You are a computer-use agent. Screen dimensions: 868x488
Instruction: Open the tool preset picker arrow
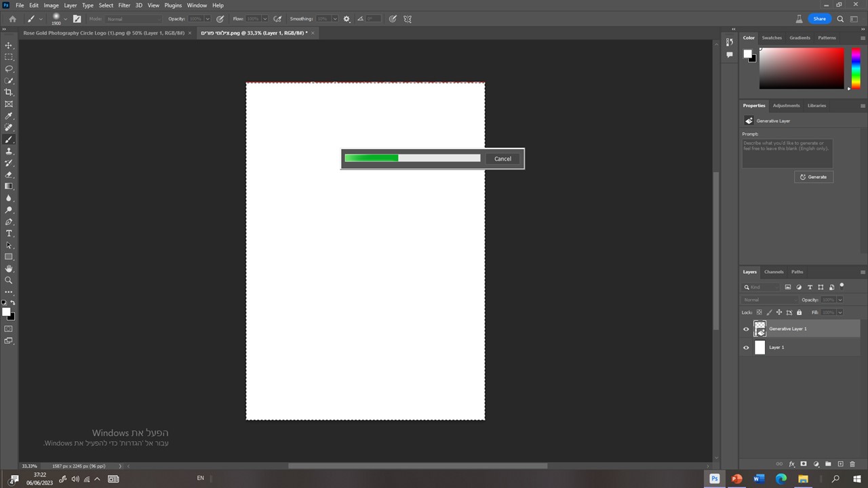point(41,19)
